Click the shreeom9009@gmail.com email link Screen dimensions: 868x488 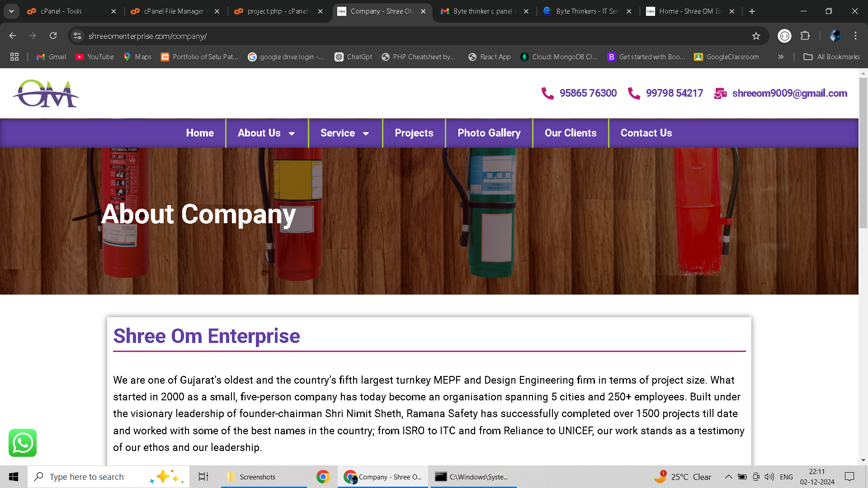tap(789, 94)
